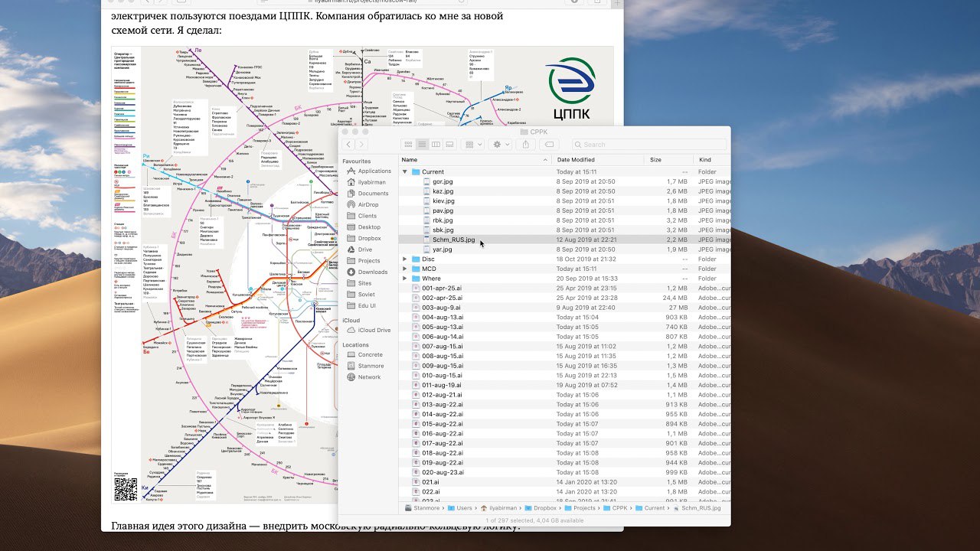
Task: Switch Finder to icon view
Action: (408, 144)
